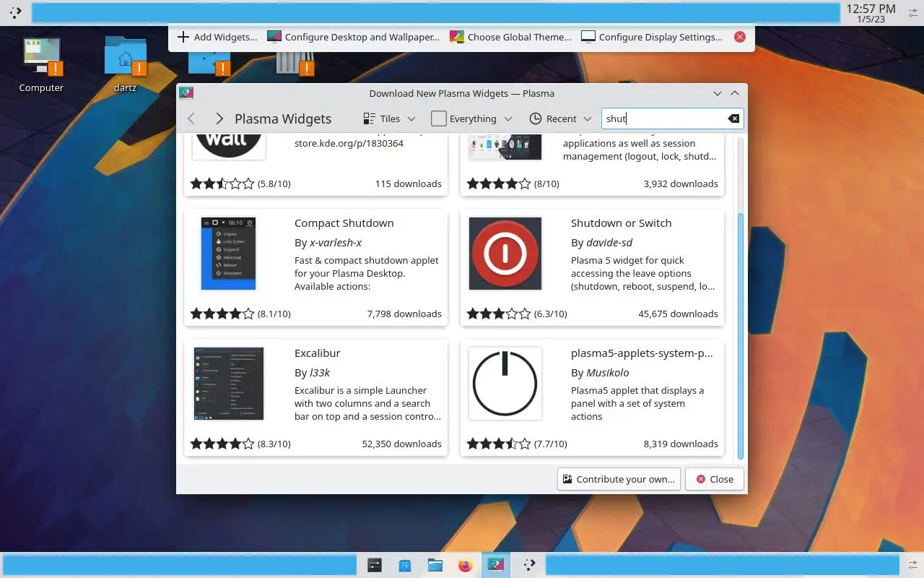Go forward with the right chevron
The width and height of the screenshot is (924, 578).
219,118
